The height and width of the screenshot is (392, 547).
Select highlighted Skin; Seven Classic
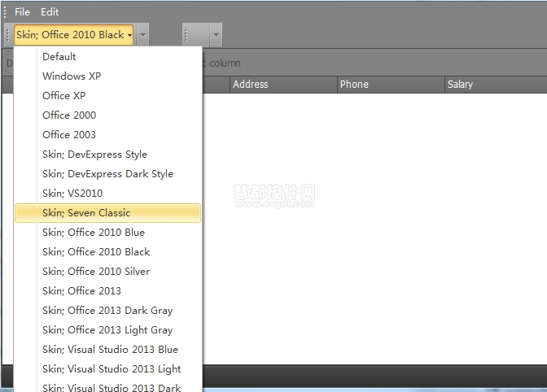[107, 213]
